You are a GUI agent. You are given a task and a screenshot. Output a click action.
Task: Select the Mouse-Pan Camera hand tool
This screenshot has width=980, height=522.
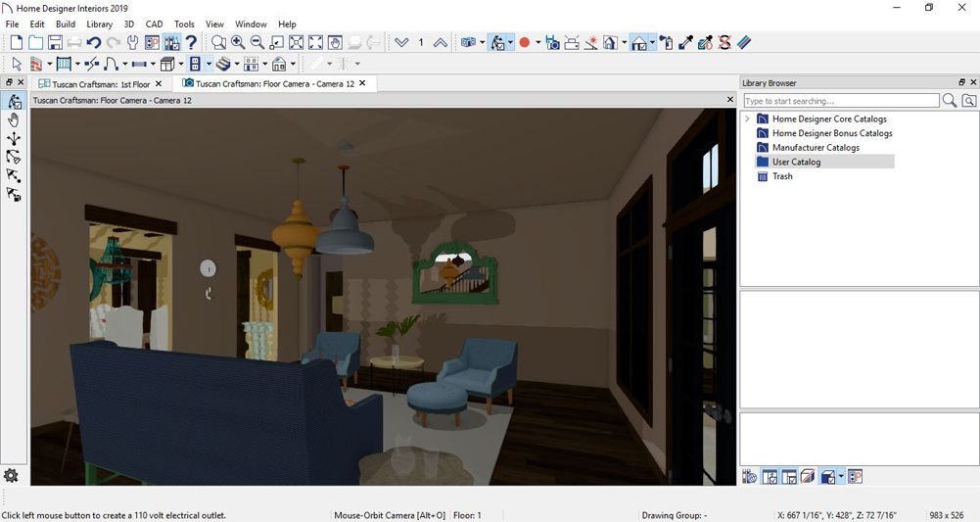point(13,120)
